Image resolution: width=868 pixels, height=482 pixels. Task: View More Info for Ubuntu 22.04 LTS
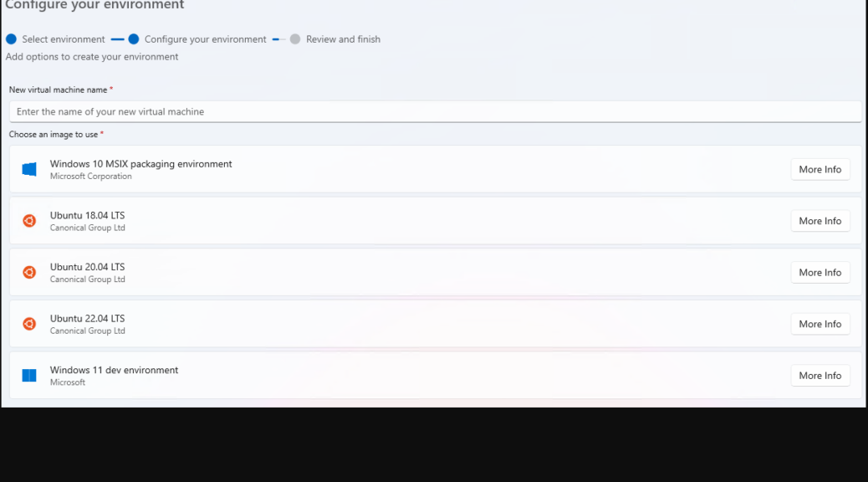(x=819, y=324)
